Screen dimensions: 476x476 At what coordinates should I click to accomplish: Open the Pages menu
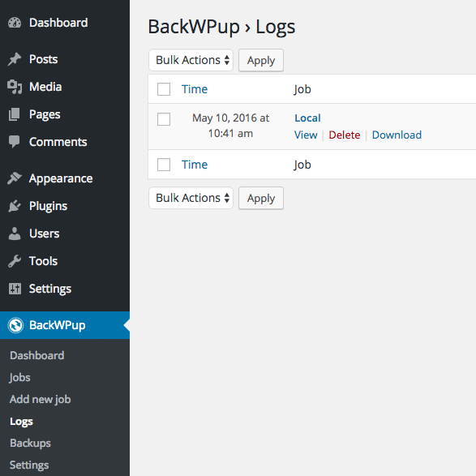45,115
